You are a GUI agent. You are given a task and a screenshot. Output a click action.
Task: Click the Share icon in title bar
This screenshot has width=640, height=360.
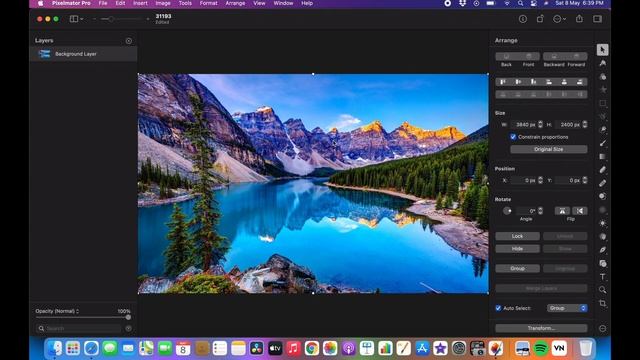click(x=579, y=19)
